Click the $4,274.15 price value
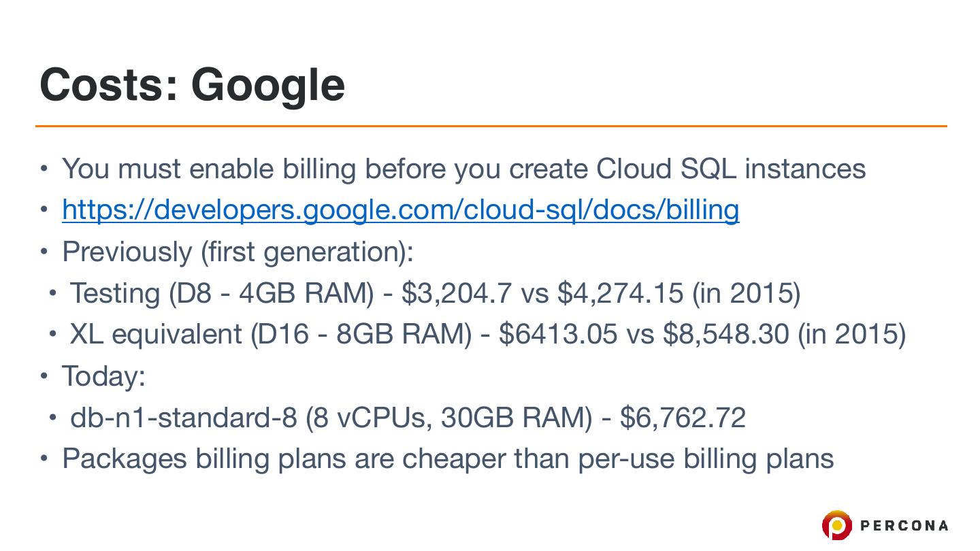 [620, 293]
